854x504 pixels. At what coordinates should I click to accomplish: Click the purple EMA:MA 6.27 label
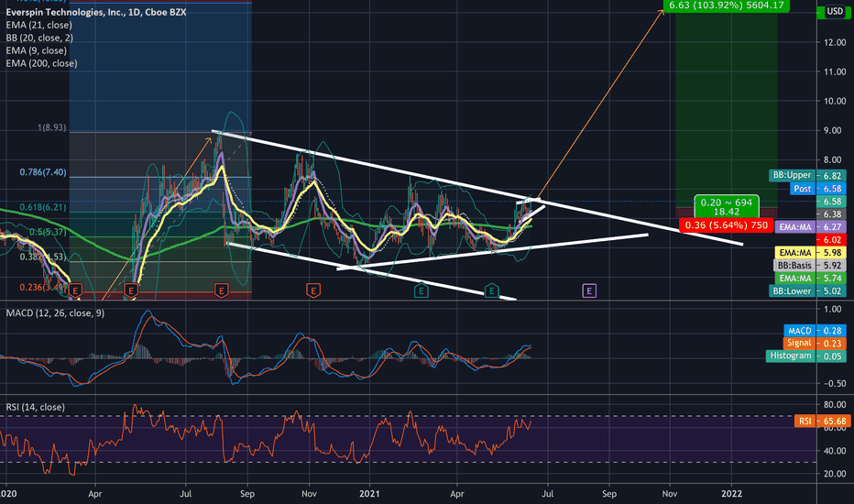[811, 226]
